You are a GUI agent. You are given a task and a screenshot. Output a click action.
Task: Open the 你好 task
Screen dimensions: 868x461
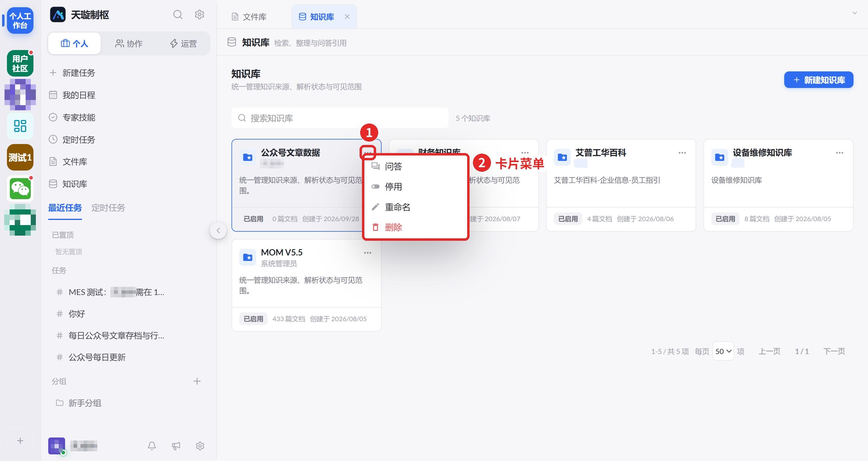[x=77, y=314]
